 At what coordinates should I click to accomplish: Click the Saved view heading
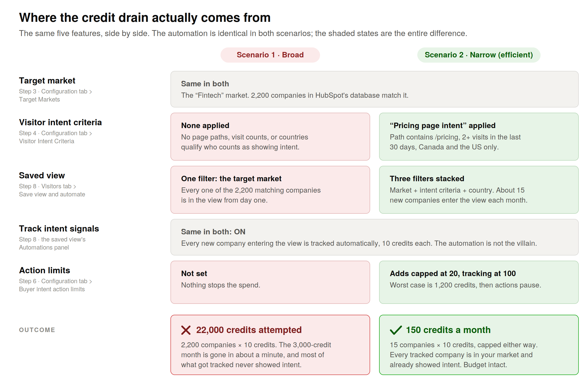coord(42,175)
